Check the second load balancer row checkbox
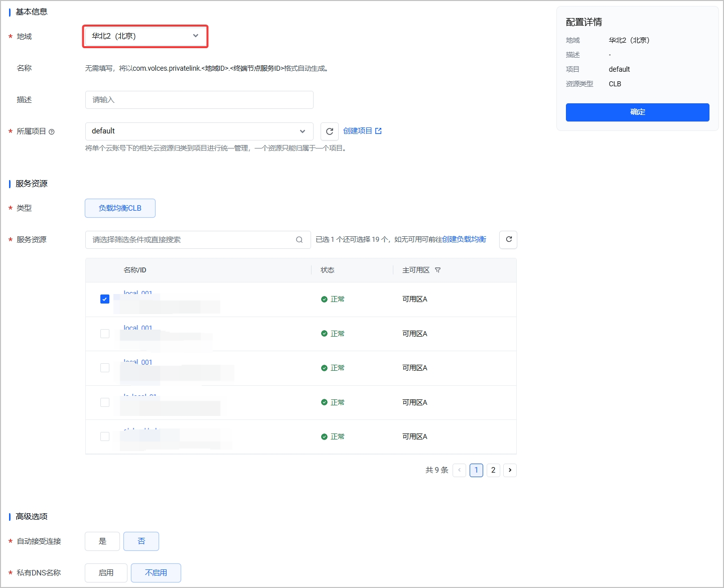Screen dimensions: 724x588 pyautogui.click(x=105, y=334)
